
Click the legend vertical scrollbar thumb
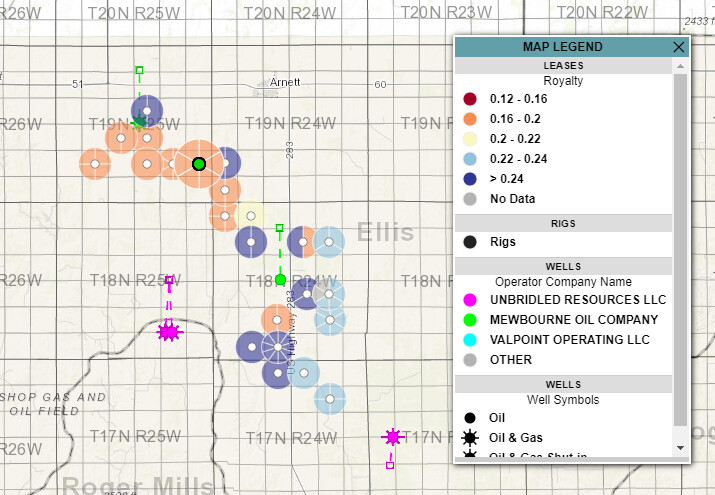click(x=680, y=250)
